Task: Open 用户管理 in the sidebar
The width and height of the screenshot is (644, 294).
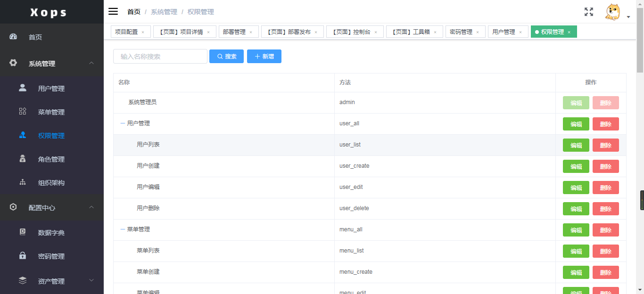Action: click(51, 89)
